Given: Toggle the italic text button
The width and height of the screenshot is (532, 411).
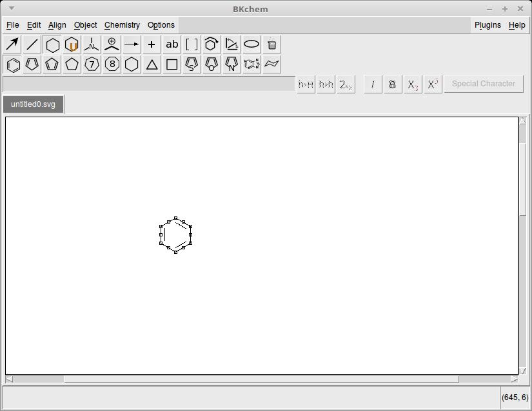Looking at the screenshot, I should click(x=373, y=84).
